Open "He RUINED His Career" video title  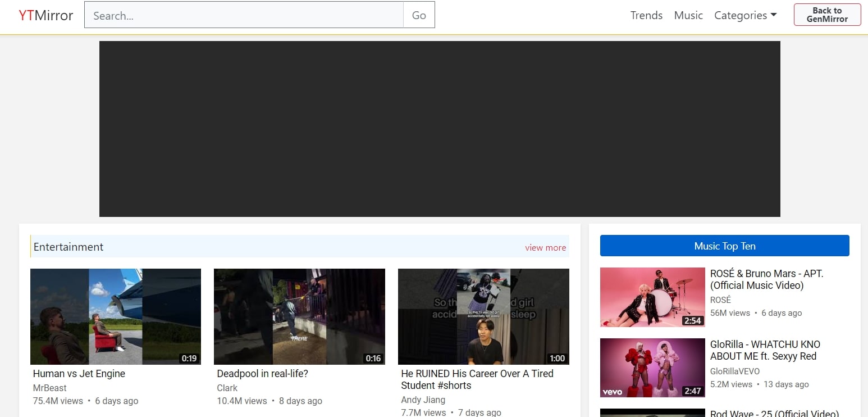[x=477, y=379]
